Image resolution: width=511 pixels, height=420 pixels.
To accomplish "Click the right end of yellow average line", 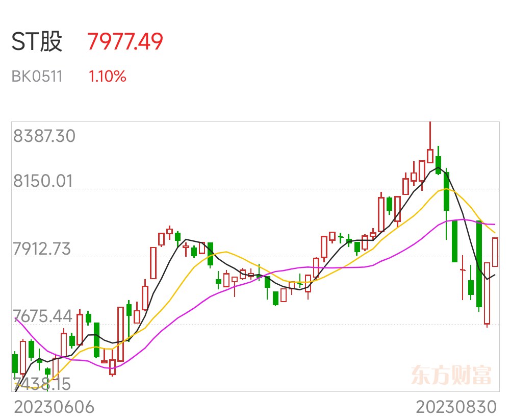I will tap(494, 232).
